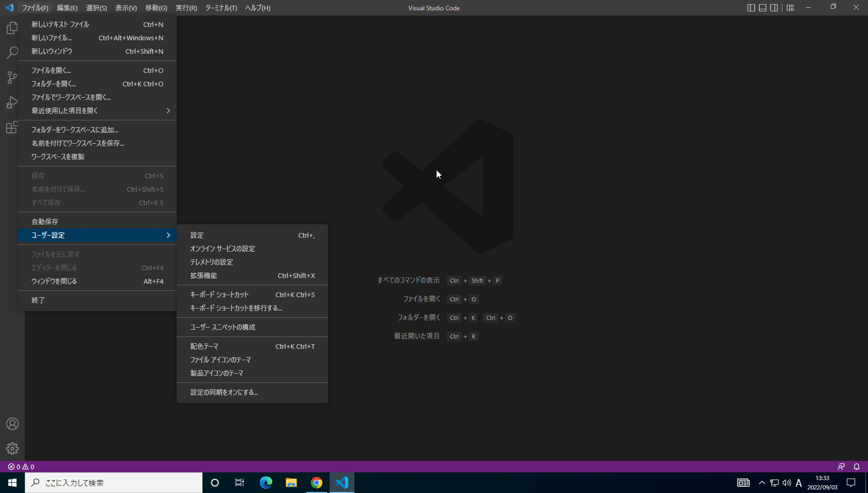Open キーボード ショートカット settings
Screen dimensions: 868x493
[x=252, y=295]
